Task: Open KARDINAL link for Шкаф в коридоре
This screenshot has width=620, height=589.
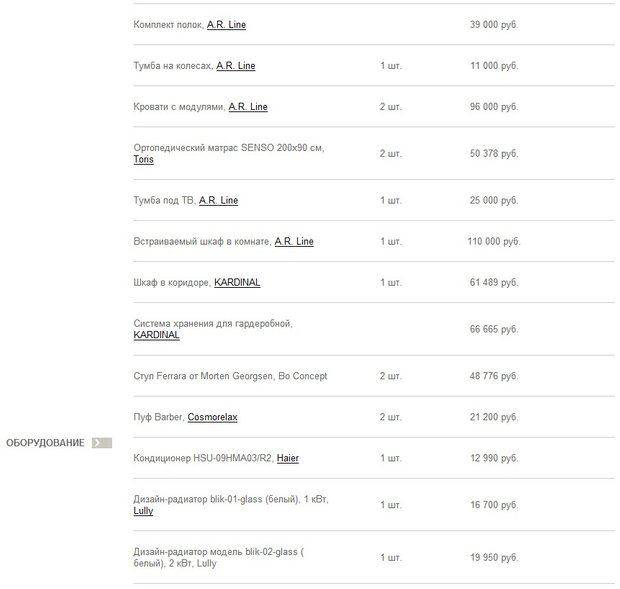Action: pyautogui.click(x=237, y=283)
